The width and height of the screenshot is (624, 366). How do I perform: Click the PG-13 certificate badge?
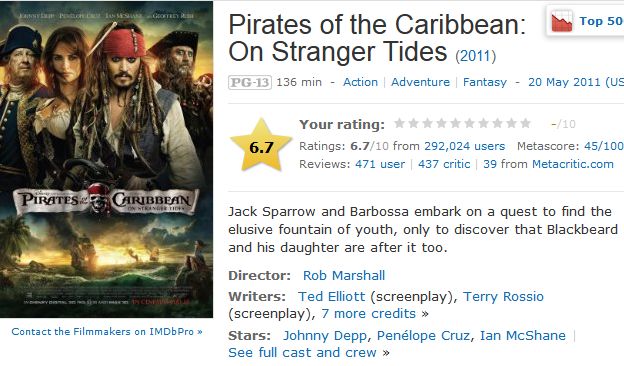[x=250, y=82]
